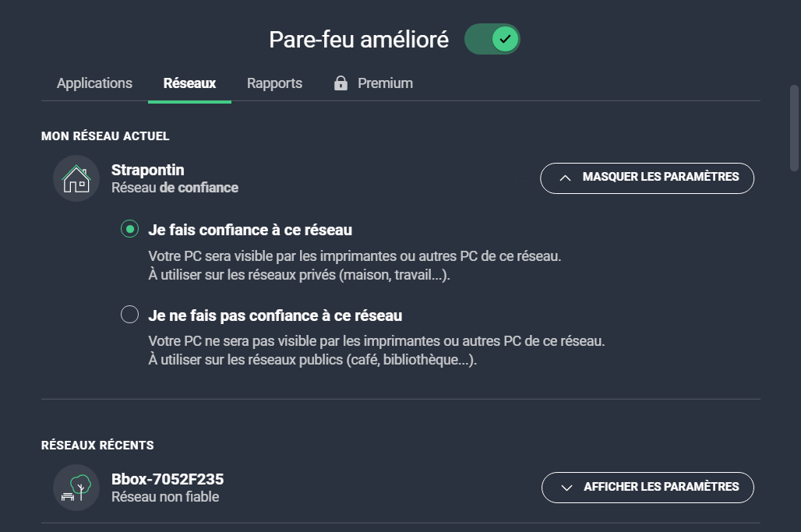Click AFFICHER LES PARAMÈTRES for Bbox-7052F235
This screenshot has width=801, height=532.
[x=648, y=487]
